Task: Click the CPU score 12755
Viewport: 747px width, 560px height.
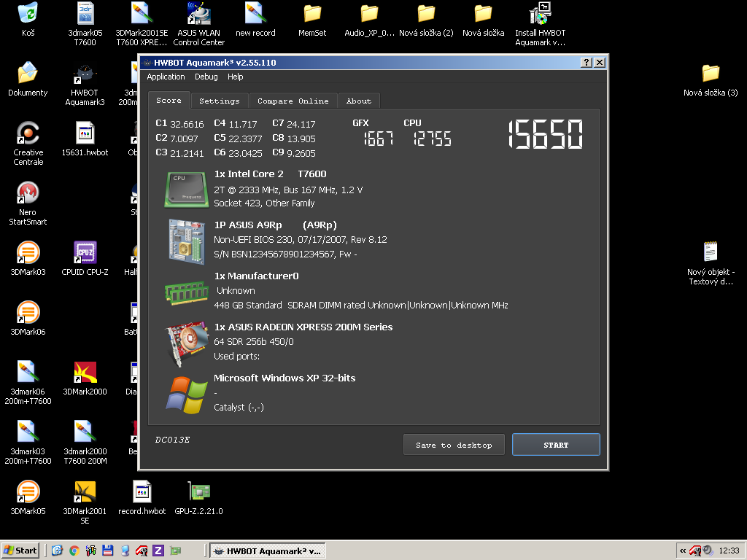Action: pyautogui.click(x=432, y=139)
